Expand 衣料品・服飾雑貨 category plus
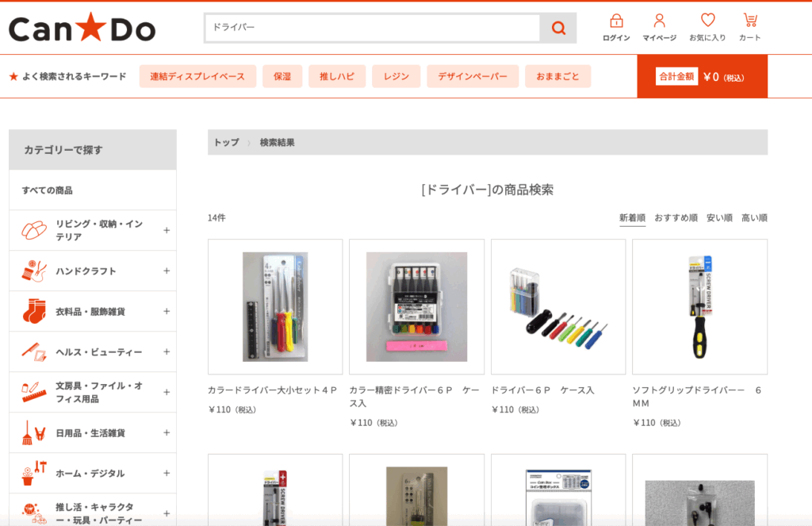812x526 pixels. tap(167, 311)
